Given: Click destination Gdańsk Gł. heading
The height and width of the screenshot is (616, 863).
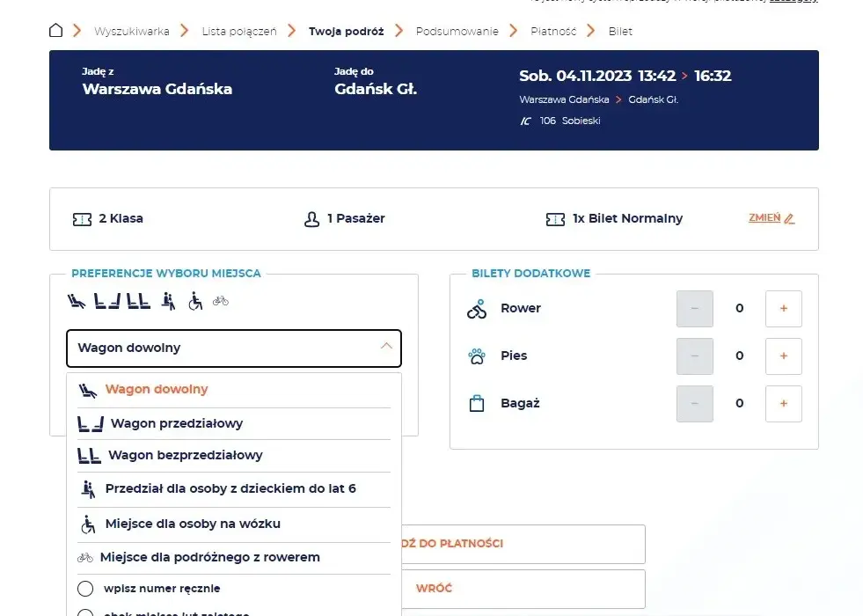Looking at the screenshot, I should point(376,89).
